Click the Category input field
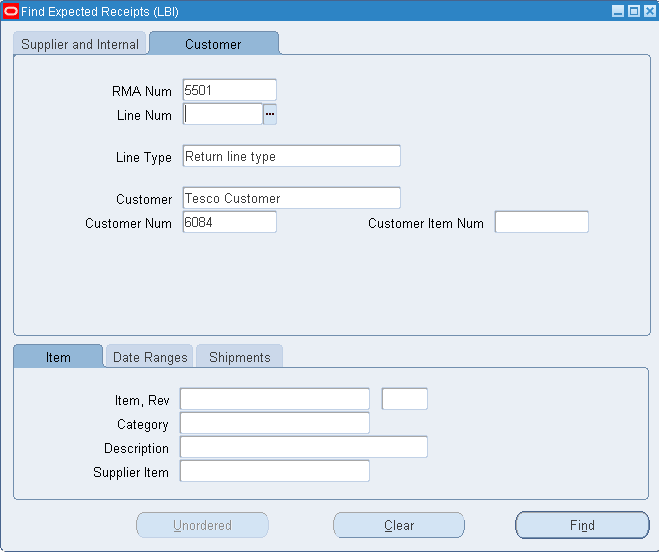The width and height of the screenshot is (659, 553). 275,423
